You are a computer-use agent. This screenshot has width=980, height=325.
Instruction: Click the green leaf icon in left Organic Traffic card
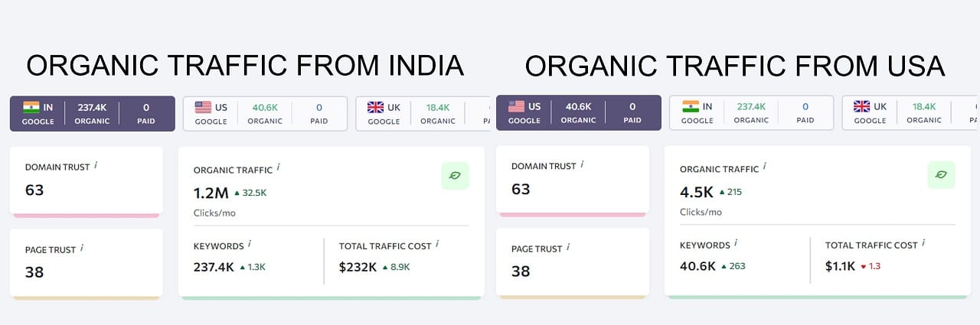[455, 176]
